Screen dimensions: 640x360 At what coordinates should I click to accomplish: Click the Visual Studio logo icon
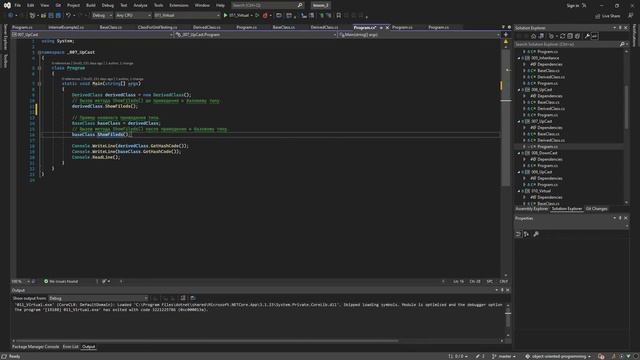pos(7,5)
